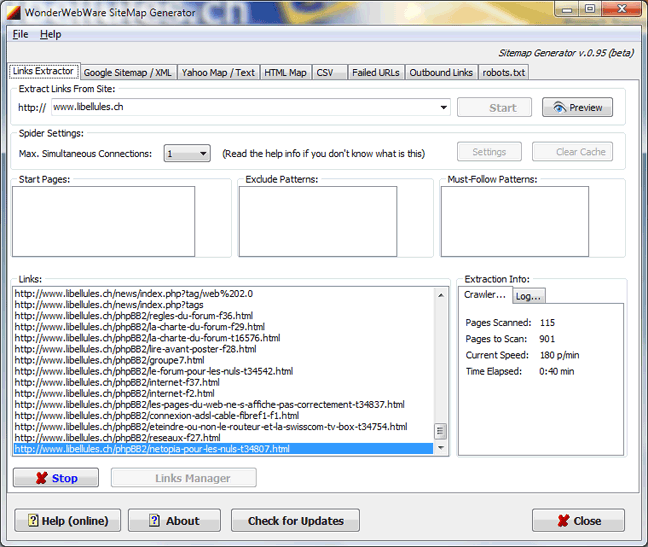
Task: Open the Outbound Links tab
Action: click(441, 72)
